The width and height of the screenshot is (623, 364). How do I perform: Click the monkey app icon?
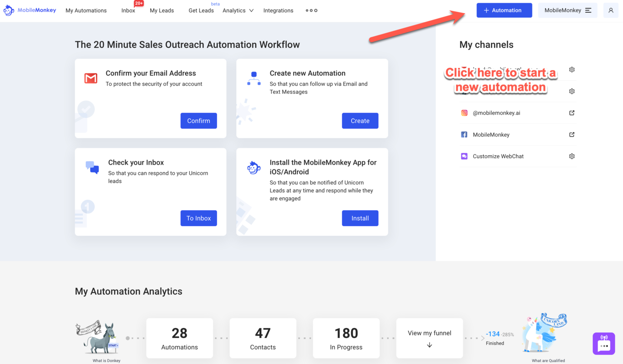point(254,168)
